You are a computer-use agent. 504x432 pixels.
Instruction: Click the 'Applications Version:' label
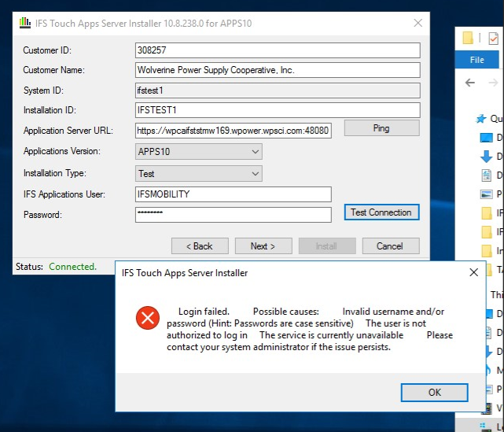click(61, 151)
